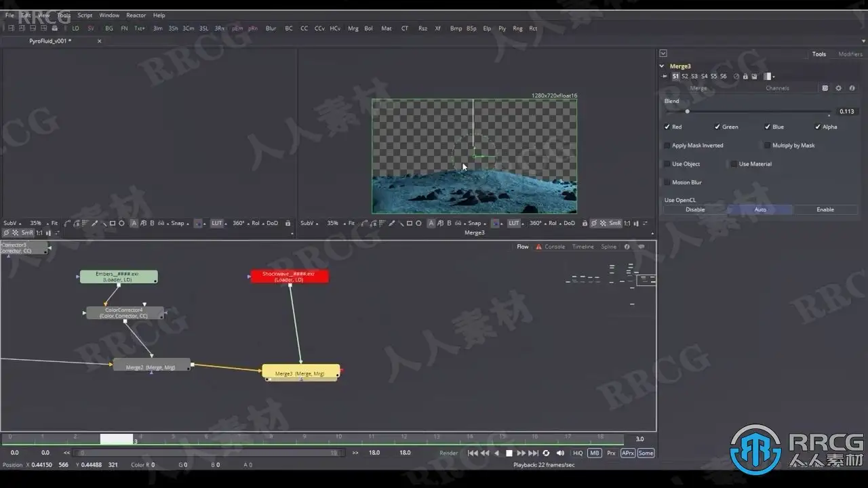Toggle the Green channel checkbox
868x488 pixels.
(717, 127)
